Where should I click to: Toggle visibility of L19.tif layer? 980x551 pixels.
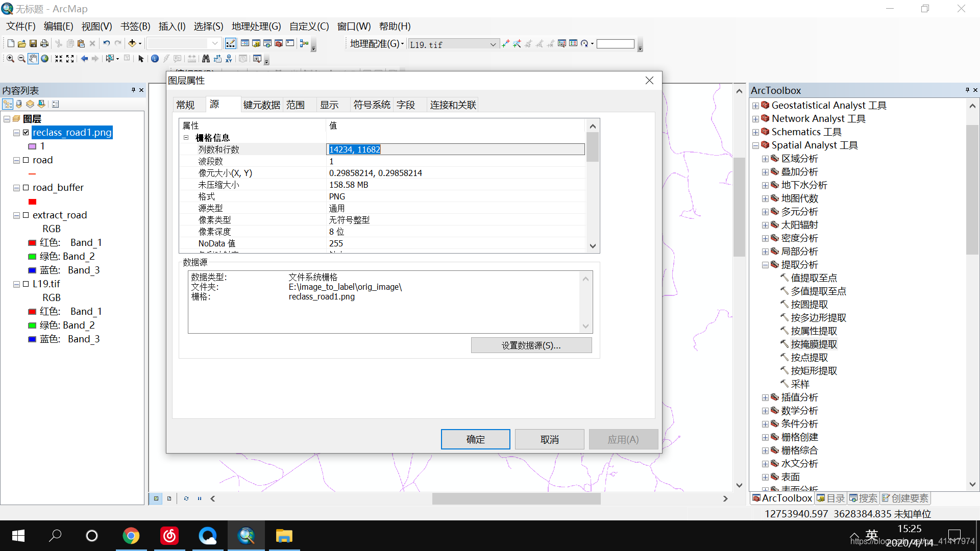tap(26, 284)
